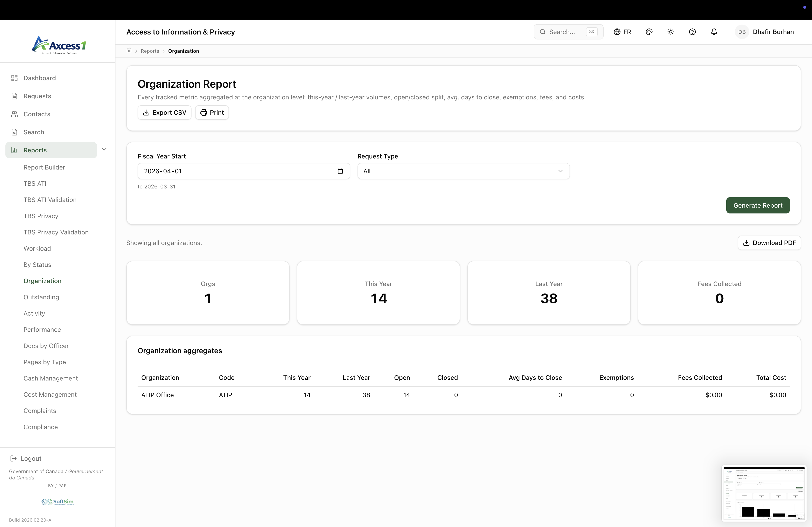
Task: Open the Workload report
Action: 37,248
